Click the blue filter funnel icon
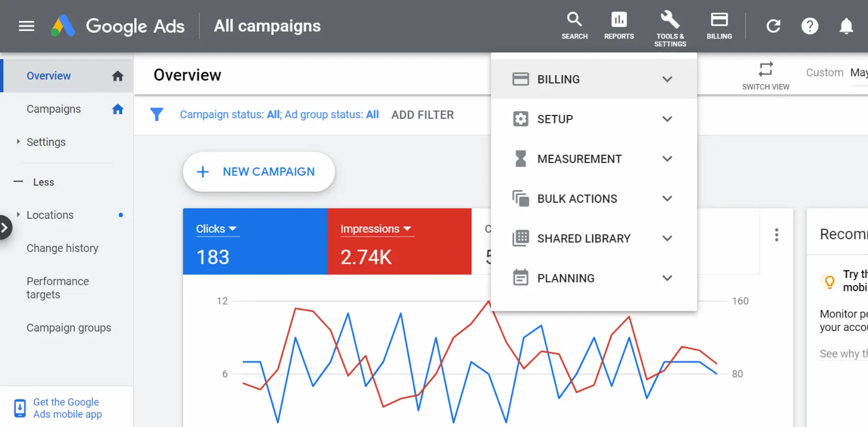 [157, 114]
